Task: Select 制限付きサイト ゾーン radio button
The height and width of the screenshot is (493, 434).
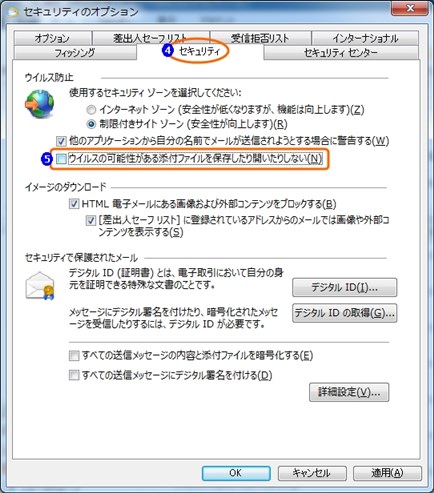Action: (x=91, y=124)
